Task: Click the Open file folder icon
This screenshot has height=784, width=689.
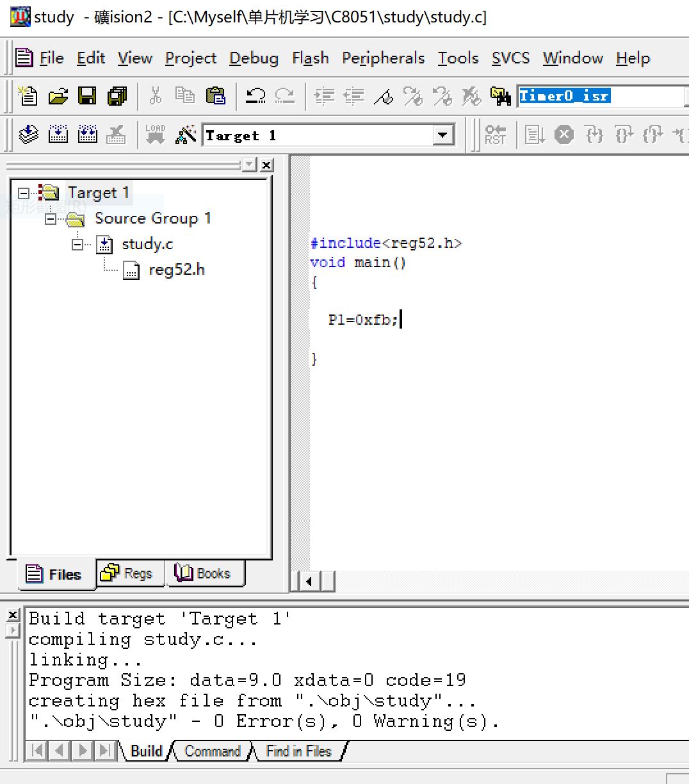Action: (x=58, y=96)
